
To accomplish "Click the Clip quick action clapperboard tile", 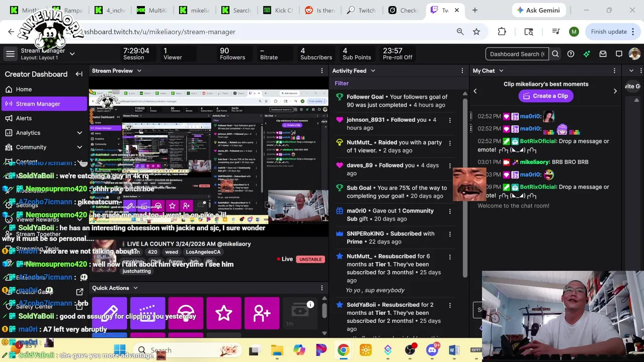I will pyautogui.click(x=147, y=313).
